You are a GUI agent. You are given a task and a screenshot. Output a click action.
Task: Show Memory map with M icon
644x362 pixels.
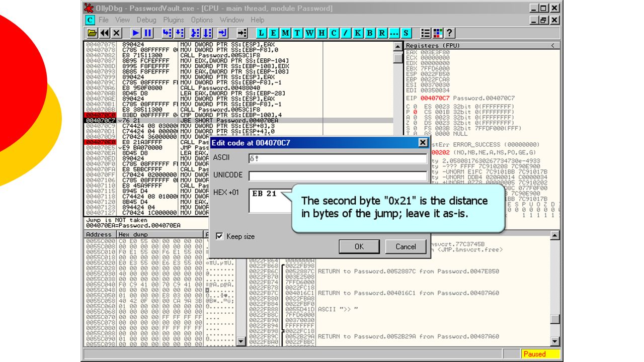[x=286, y=33]
